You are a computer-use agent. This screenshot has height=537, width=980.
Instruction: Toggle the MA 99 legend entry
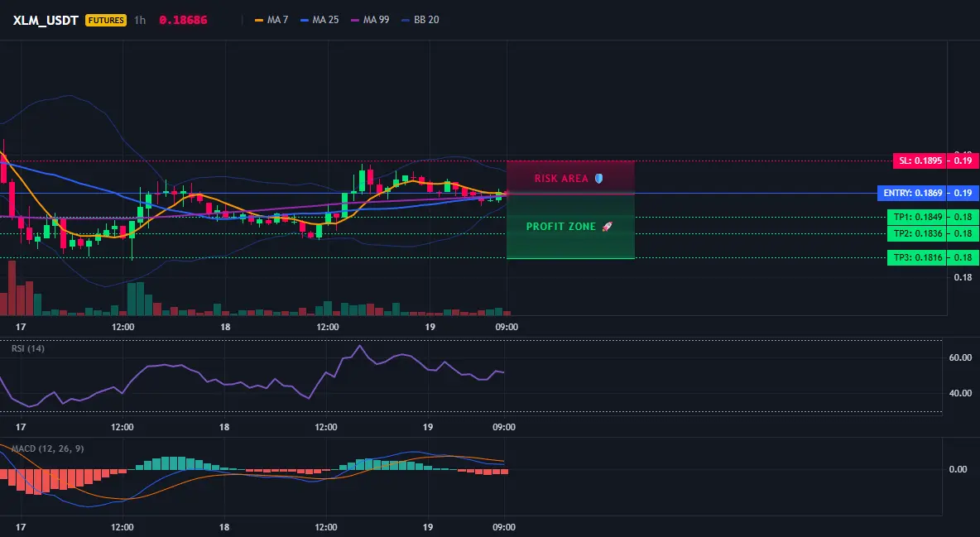click(x=370, y=20)
